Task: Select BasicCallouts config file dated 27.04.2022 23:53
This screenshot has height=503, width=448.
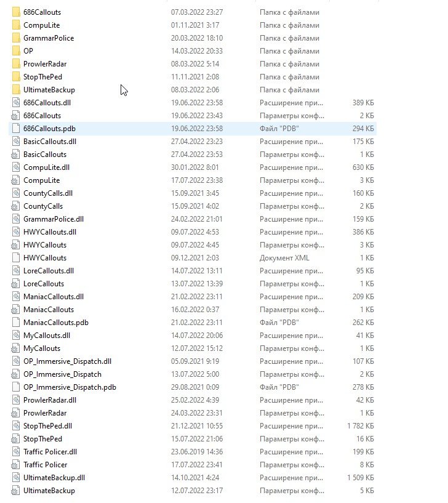Action: (45, 155)
